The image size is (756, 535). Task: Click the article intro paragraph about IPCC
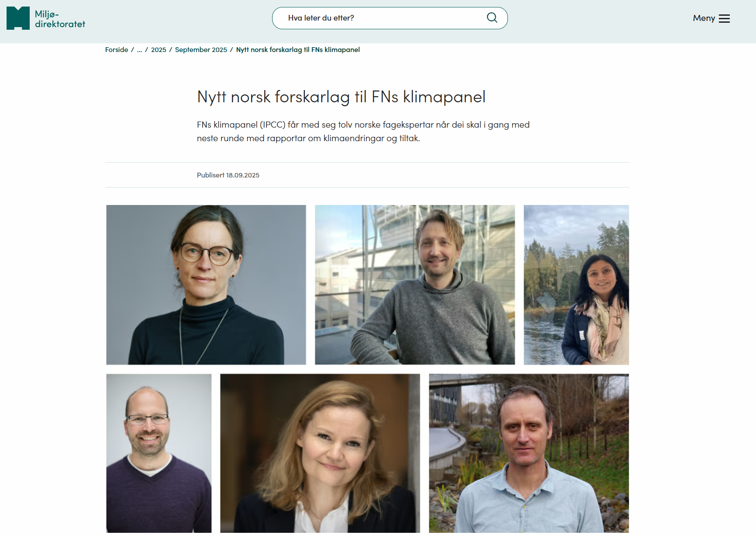pos(363,131)
